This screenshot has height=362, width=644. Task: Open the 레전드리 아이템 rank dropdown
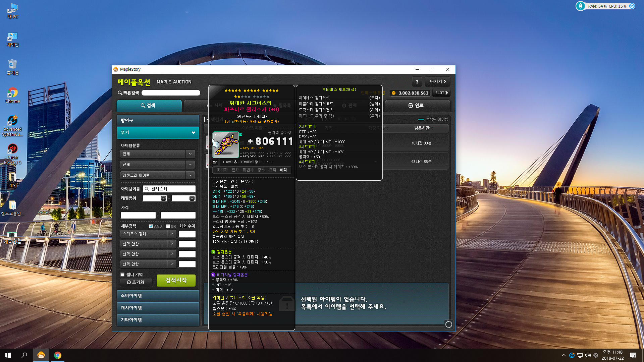tap(158, 175)
